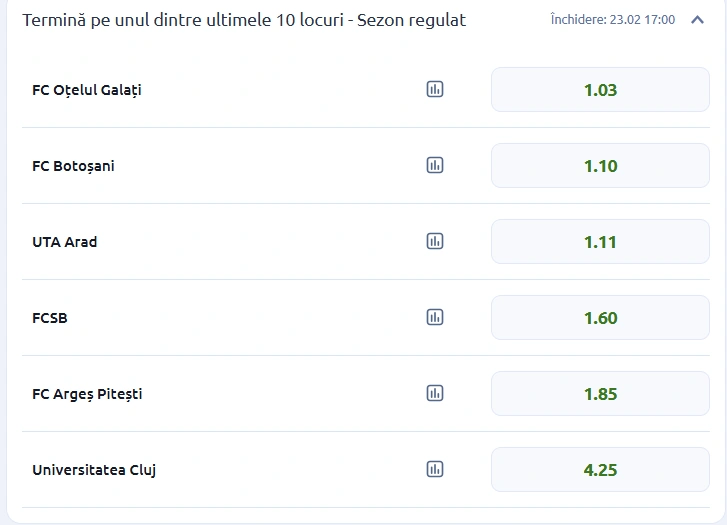This screenshot has width=727, height=525.
Task: Show stats icon next to UTA Arad
Action: pos(435,241)
